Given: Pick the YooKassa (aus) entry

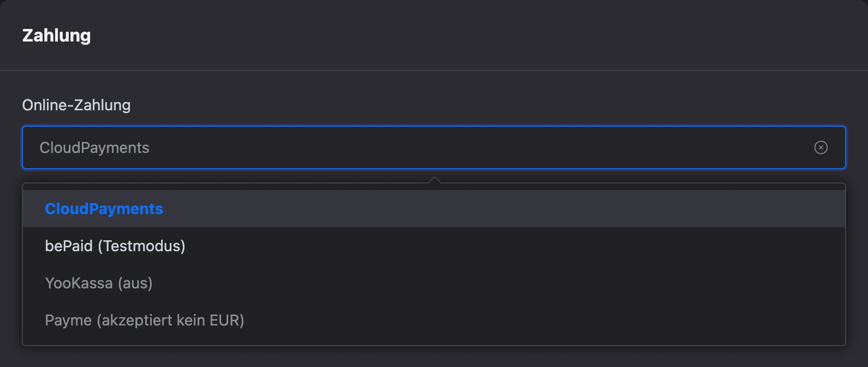Looking at the screenshot, I should 433,283.
